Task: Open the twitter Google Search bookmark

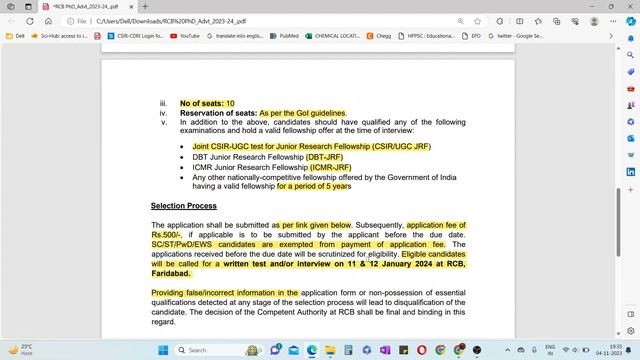Action: 515,36
